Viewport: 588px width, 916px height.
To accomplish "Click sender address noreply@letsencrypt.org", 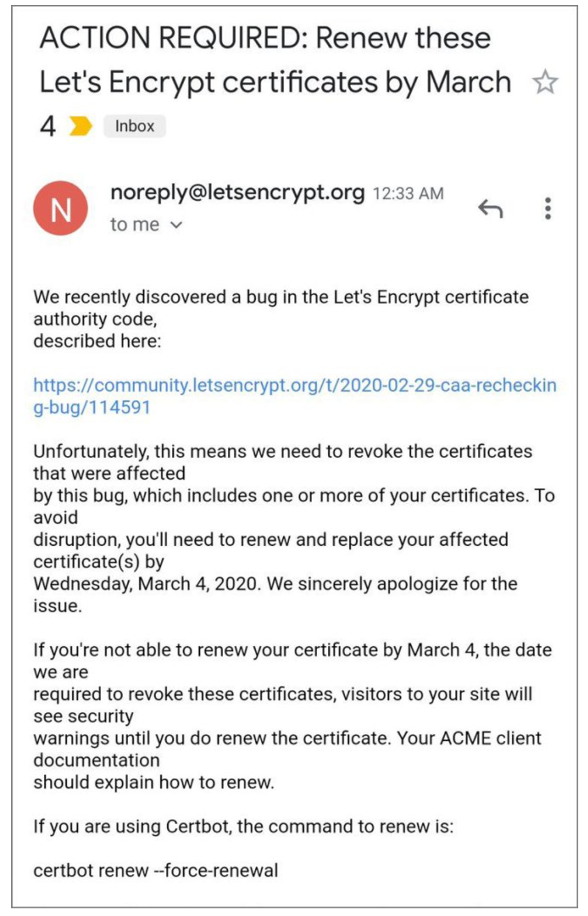I will point(237,192).
